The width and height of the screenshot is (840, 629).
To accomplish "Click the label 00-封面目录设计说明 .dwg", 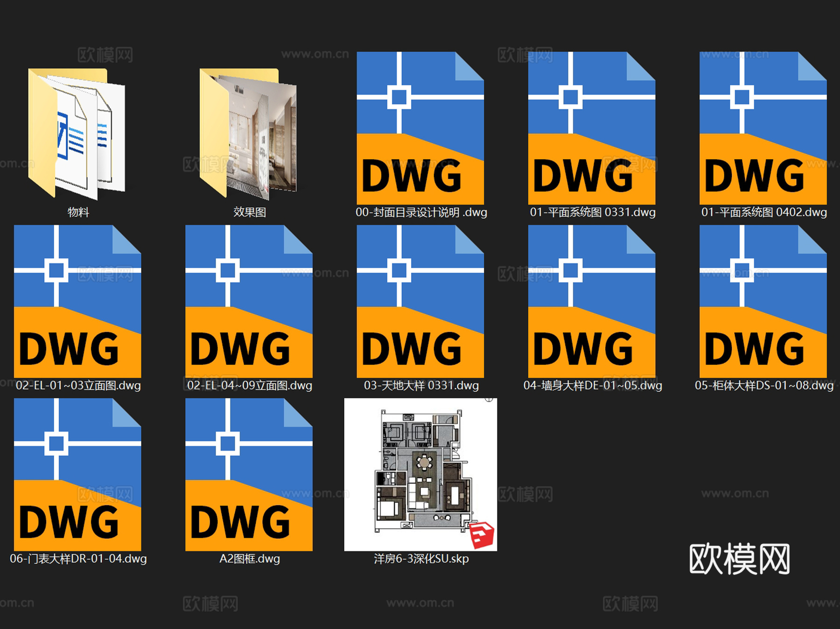I will click(x=421, y=212).
